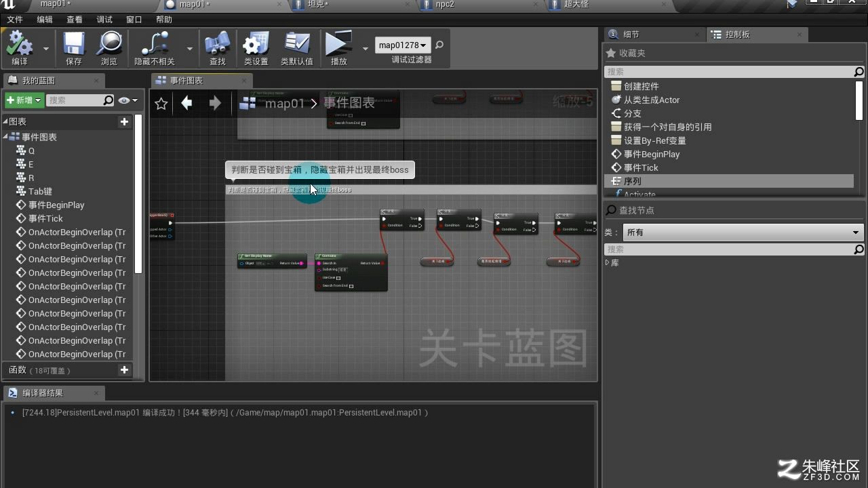The height and width of the screenshot is (488, 868).
Task: Select 创建控件 in favorites list
Action: [x=729, y=86]
